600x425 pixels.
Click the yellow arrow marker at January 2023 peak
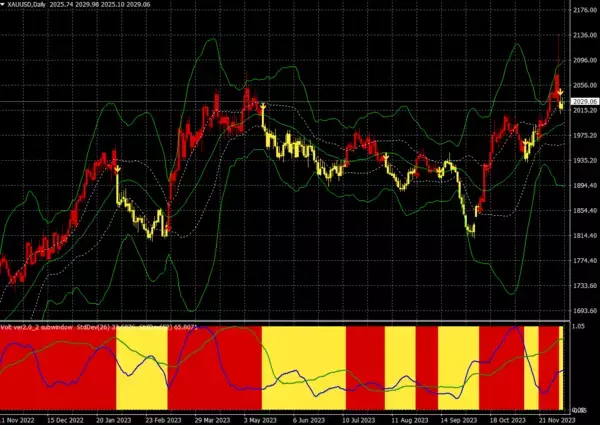point(117,170)
